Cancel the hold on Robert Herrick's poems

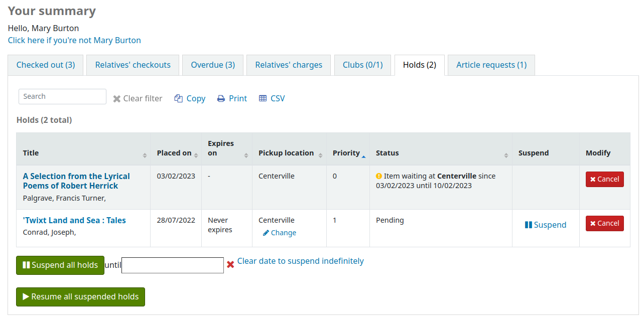click(x=604, y=179)
